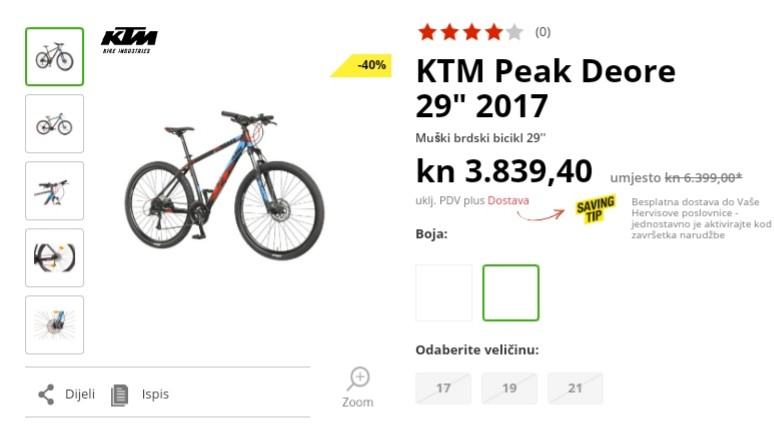Viewport: 774px width, 425px height.
Task: Click the grey fifth rating star
Action: click(x=514, y=33)
